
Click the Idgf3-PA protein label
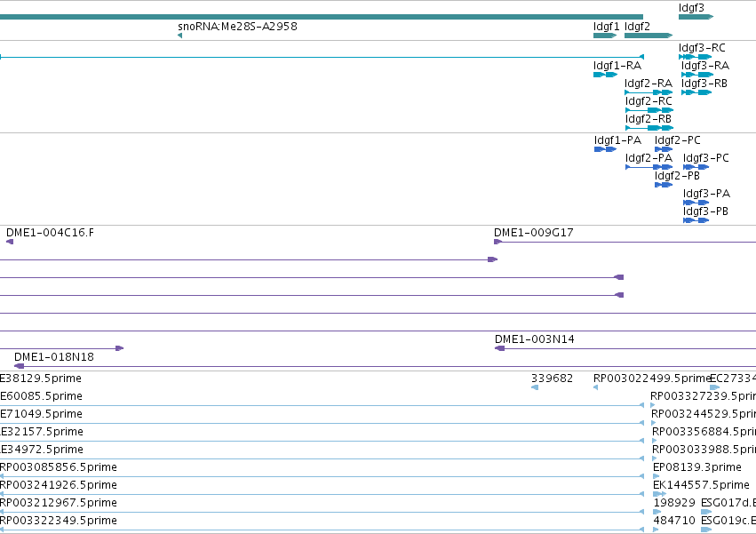click(706, 194)
